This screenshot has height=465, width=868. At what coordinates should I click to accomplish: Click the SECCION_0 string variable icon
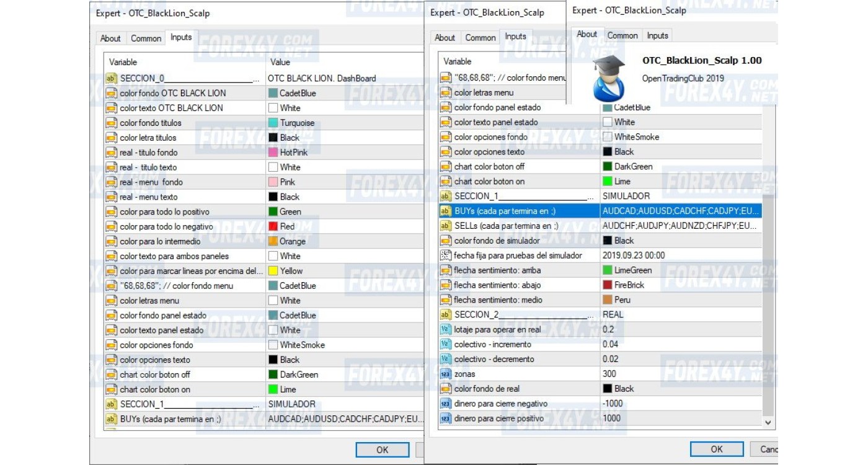point(112,79)
